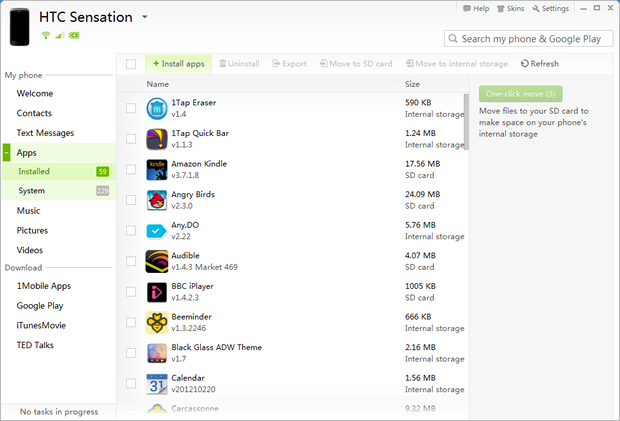The height and width of the screenshot is (421, 620).
Task: Click the 1Tap Eraser trash icon
Action: (x=157, y=108)
